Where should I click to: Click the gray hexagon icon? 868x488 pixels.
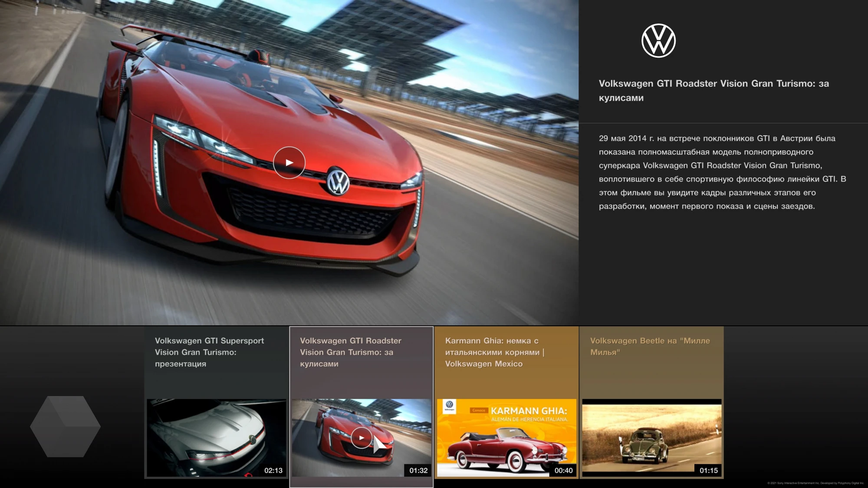66,426
